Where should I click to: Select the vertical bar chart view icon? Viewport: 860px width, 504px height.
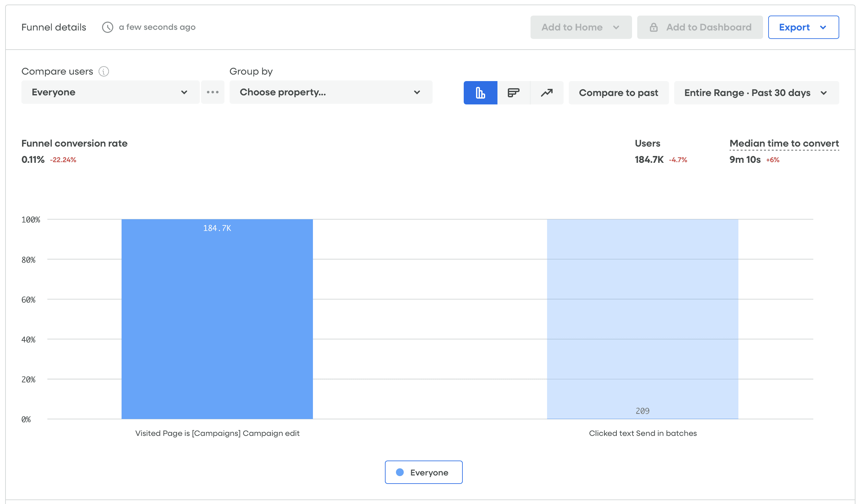tap(480, 92)
